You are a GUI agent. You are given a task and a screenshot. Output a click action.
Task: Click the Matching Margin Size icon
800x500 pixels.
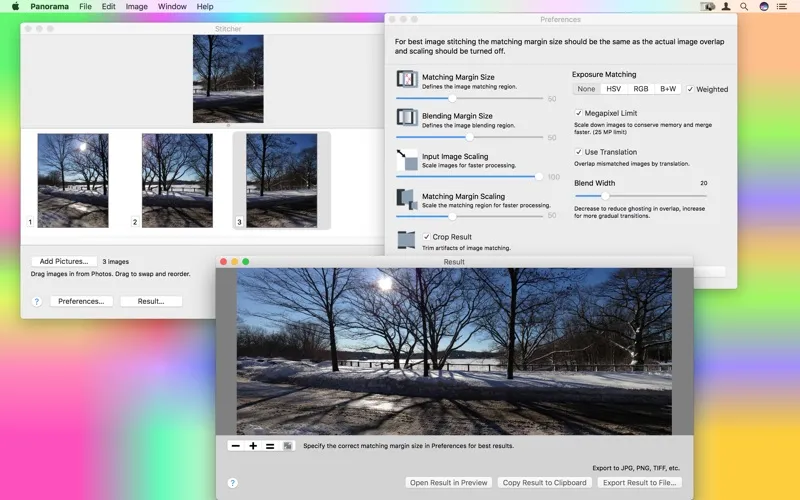[x=407, y=79]
